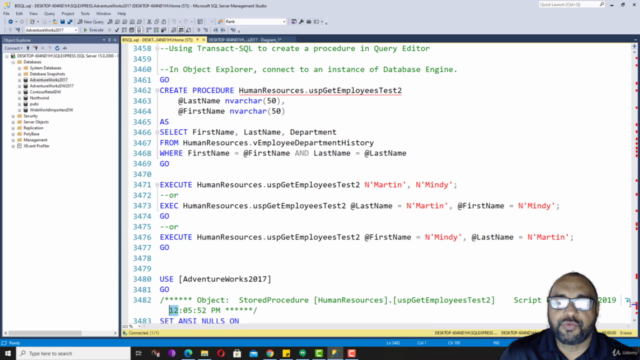Click the Cut scissors icon

coord(149,22)
